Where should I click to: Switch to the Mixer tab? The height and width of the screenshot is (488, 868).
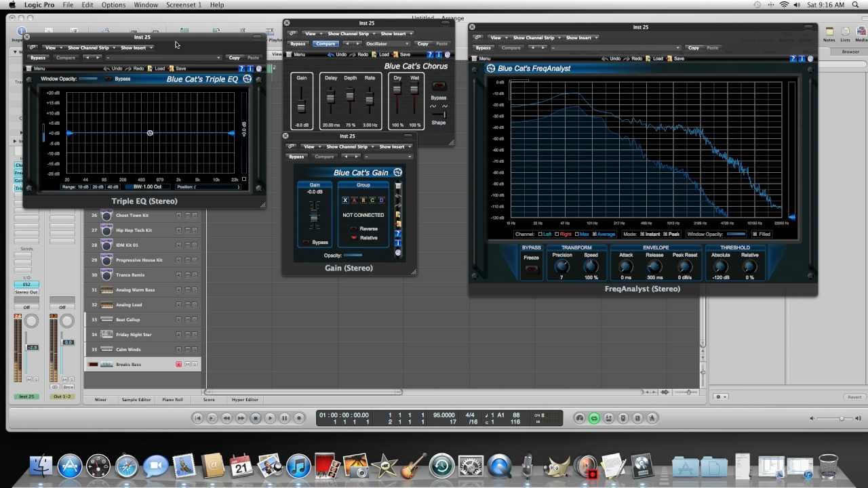point(100,400)
